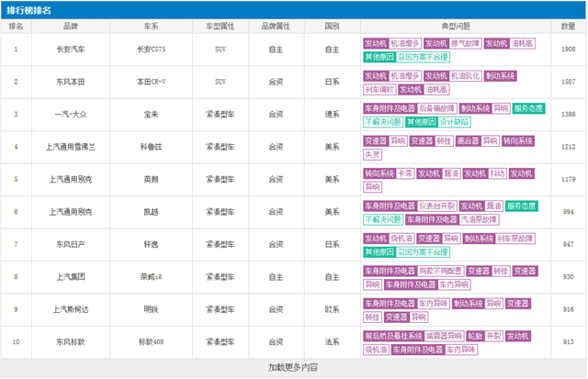The height and width of the screenshot is (379, 588).
Task: Click 召回方案不合理 tag in 长安CS75 row
Action: click(423, 57)
